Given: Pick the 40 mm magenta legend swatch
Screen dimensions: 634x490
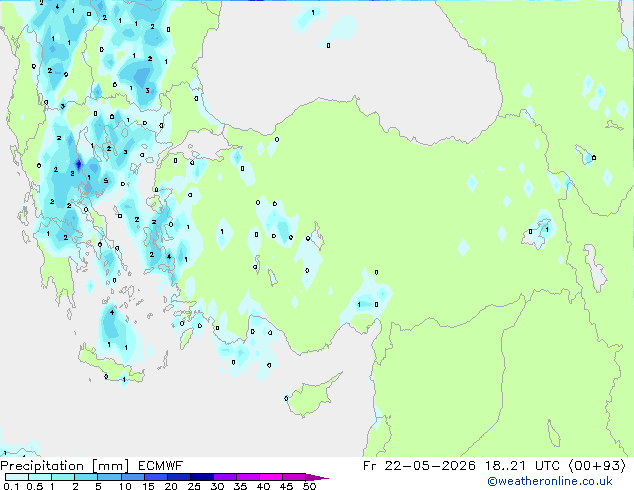Looking at the screenshot, I should pyautogui.click(x=271, y=477).
